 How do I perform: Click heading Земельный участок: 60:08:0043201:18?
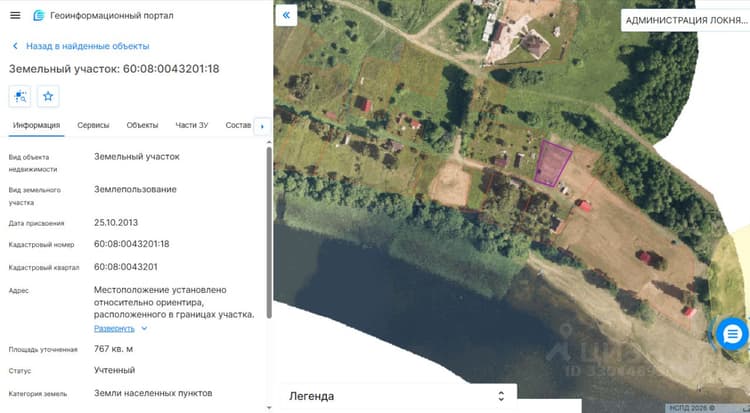coord(114,69)
